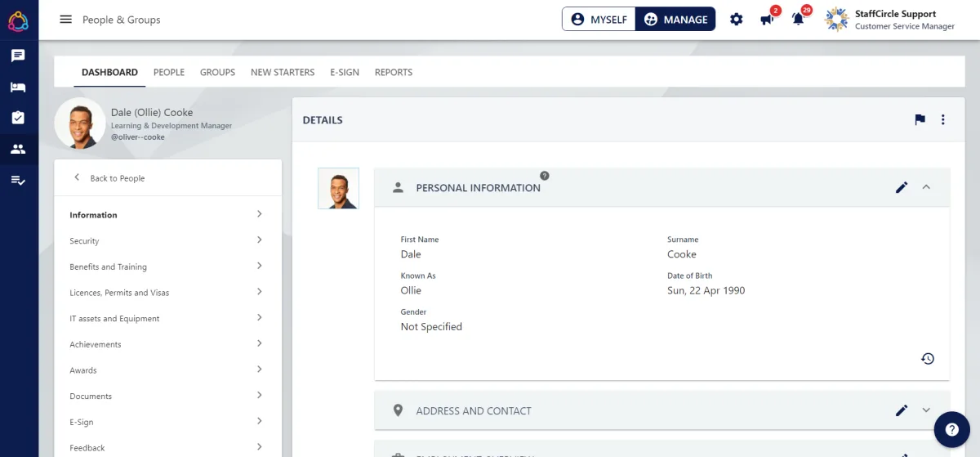Click the Gender value Not Specified
This screenshot has width=980, height=457.
click(431, 326)
